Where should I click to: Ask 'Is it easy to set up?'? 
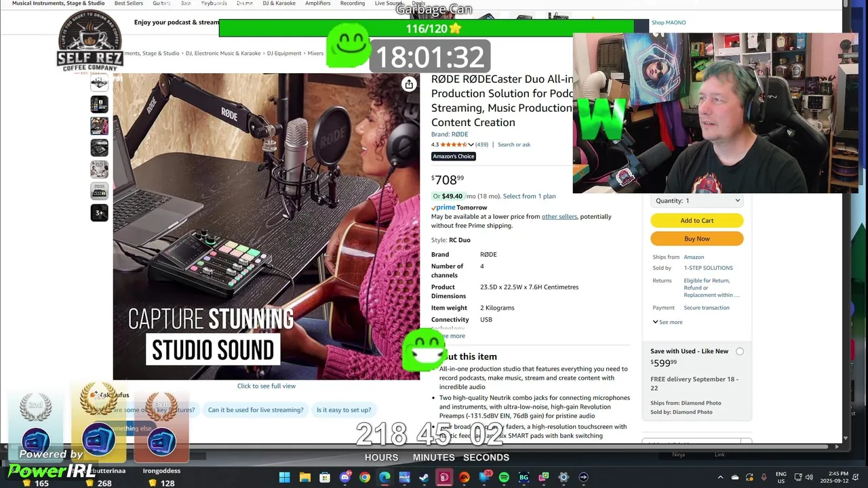coord(344,409)
